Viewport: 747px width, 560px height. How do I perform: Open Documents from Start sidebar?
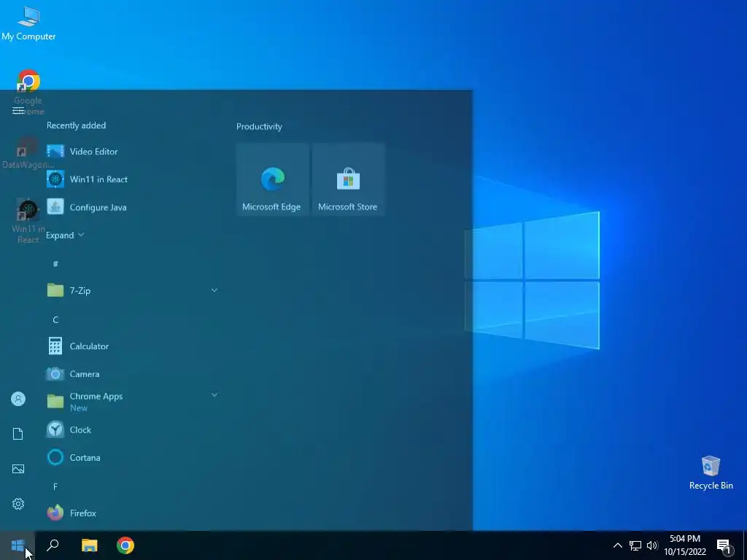(18, 434)
